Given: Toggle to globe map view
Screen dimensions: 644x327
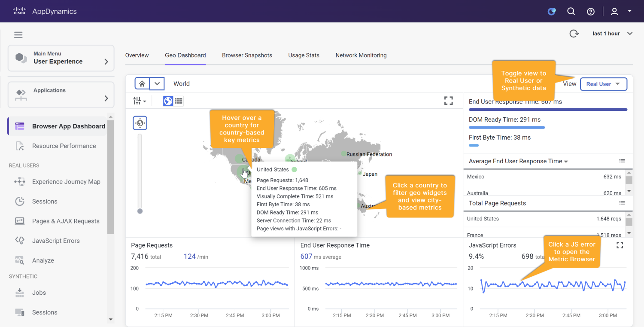Looking at the screenshot, I should point(168,101).
